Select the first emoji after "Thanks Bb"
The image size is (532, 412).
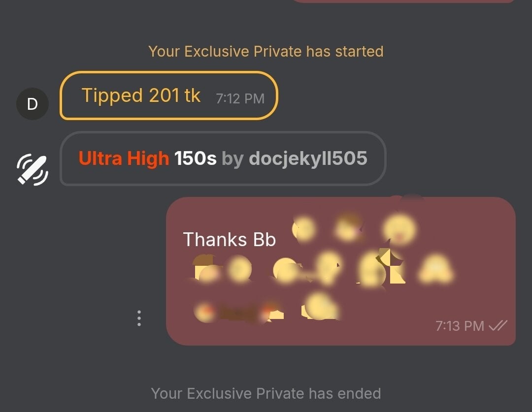coord(304,229)
